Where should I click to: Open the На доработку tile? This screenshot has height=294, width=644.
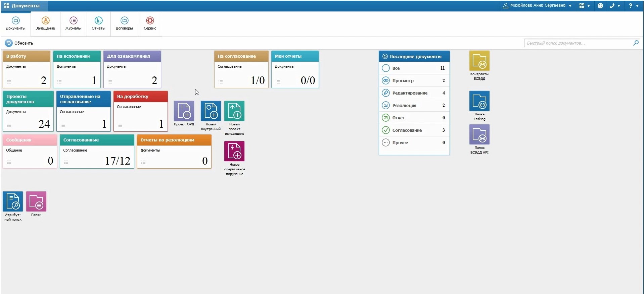click(141, 111)
